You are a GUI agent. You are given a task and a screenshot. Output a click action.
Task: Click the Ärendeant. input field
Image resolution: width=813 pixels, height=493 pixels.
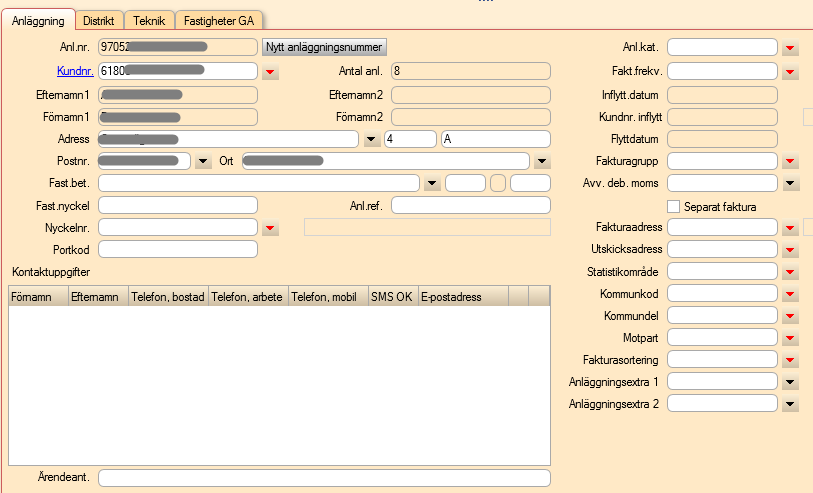(x=324, y=478)
